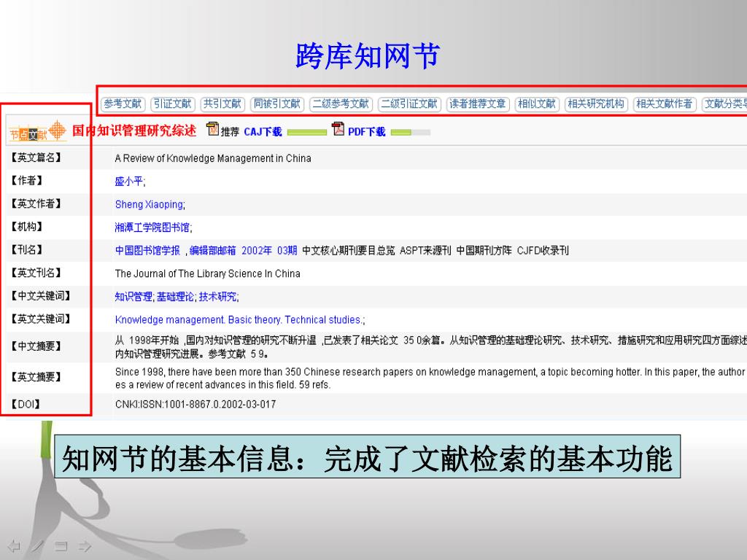
Task: Click the 中文核心期刊要目总览 text
Action: point(349,251)
